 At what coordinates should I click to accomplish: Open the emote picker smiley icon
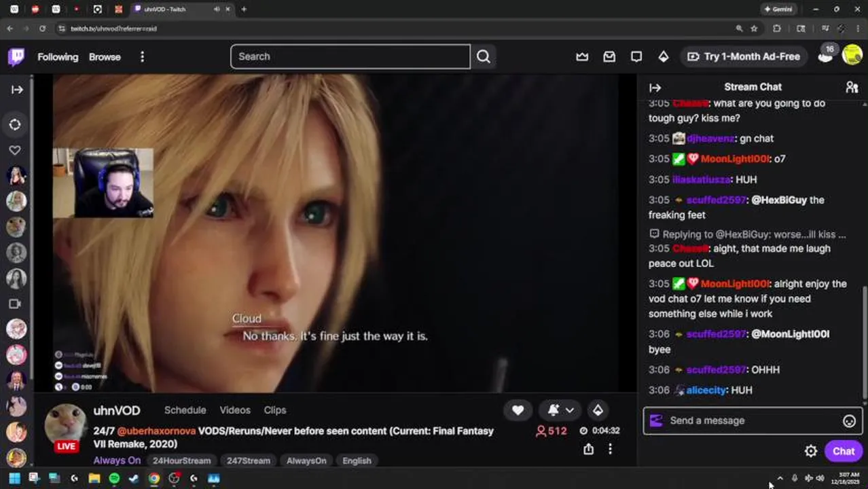pos(849,421)
